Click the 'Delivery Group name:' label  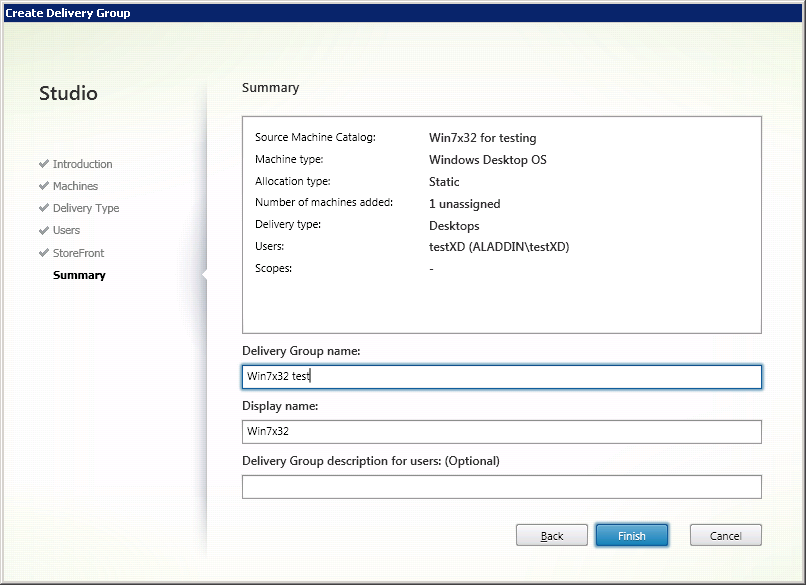coord(301,351)
